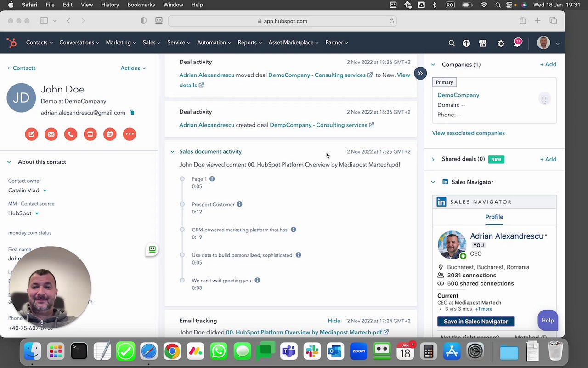This screenshot has width=588, height=368.
Task: Open notifications bell with 11 badge
Action: coord(517,43)
